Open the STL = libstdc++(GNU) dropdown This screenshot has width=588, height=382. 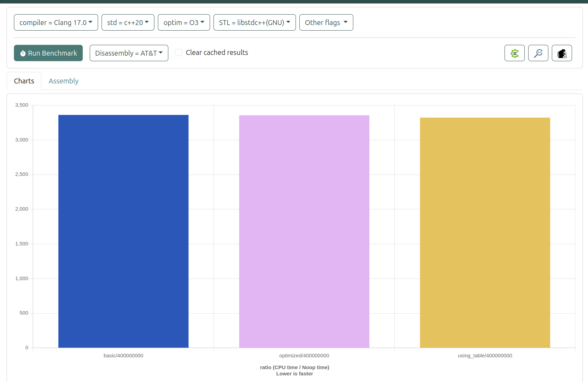click(254, 23)
